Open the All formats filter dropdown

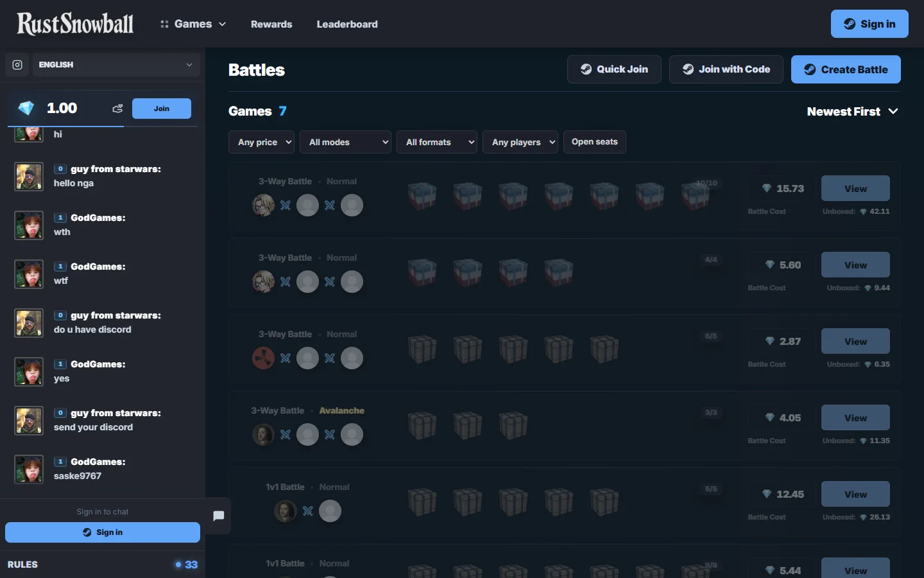click(437, 142)
